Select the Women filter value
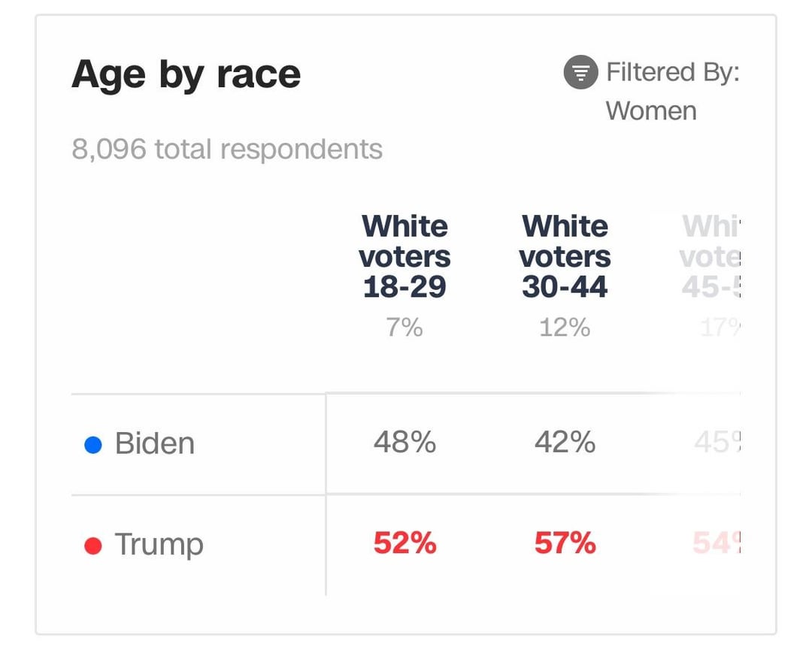This screenshot has width=812, height=665. point(651,110)
